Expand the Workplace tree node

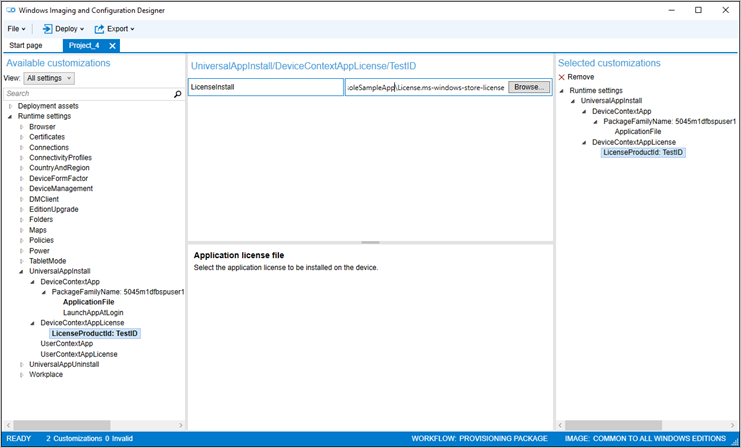pos(21,375)
